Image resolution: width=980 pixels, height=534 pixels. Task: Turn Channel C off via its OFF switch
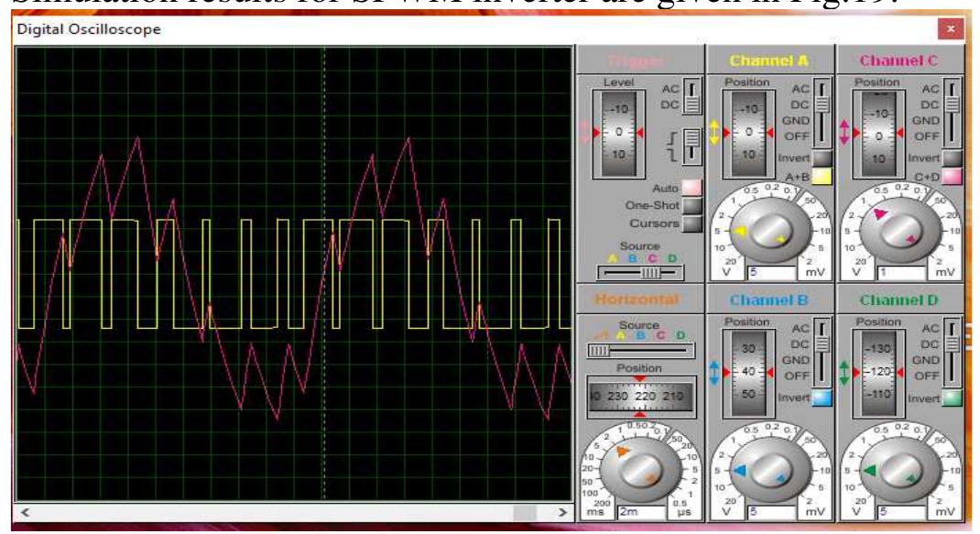(x=953, y=137)
